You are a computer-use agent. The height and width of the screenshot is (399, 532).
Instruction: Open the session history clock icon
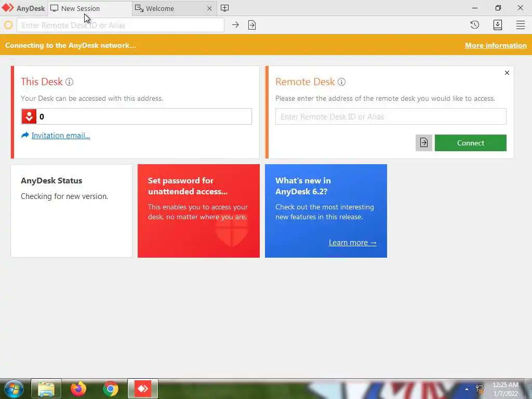pos(475,25)
